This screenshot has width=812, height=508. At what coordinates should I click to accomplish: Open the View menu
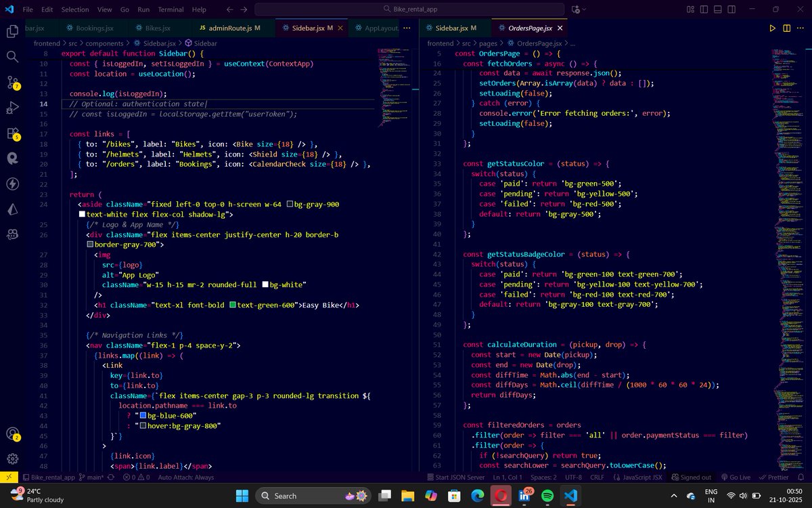[104, 9]
